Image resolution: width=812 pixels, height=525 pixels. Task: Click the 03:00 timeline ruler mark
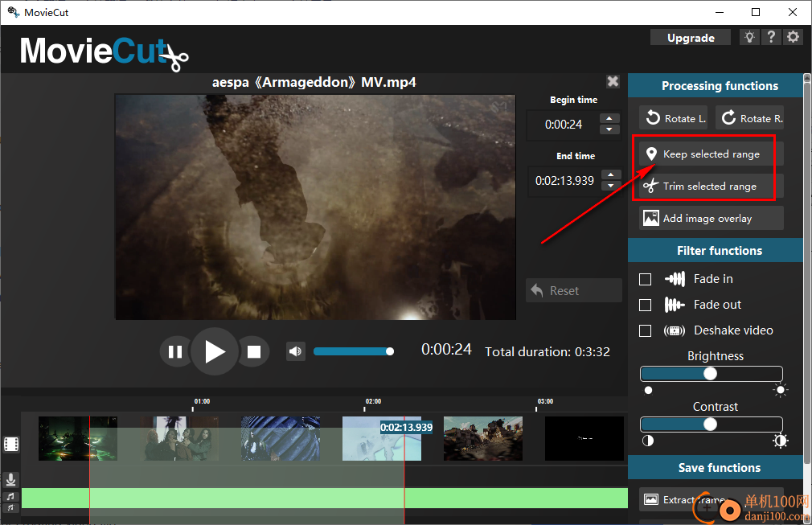coord(545,401)
